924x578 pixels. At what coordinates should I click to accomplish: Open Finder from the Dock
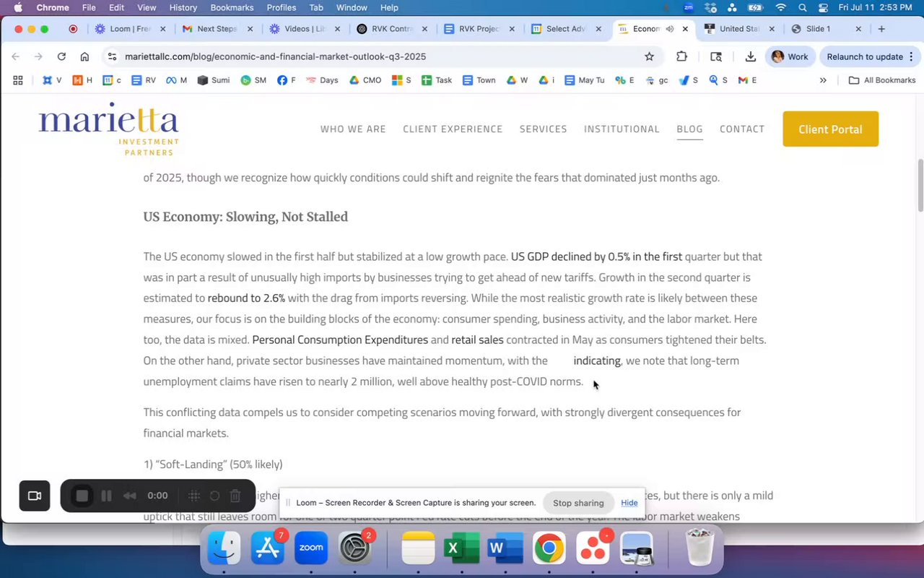tap(224, 549)
